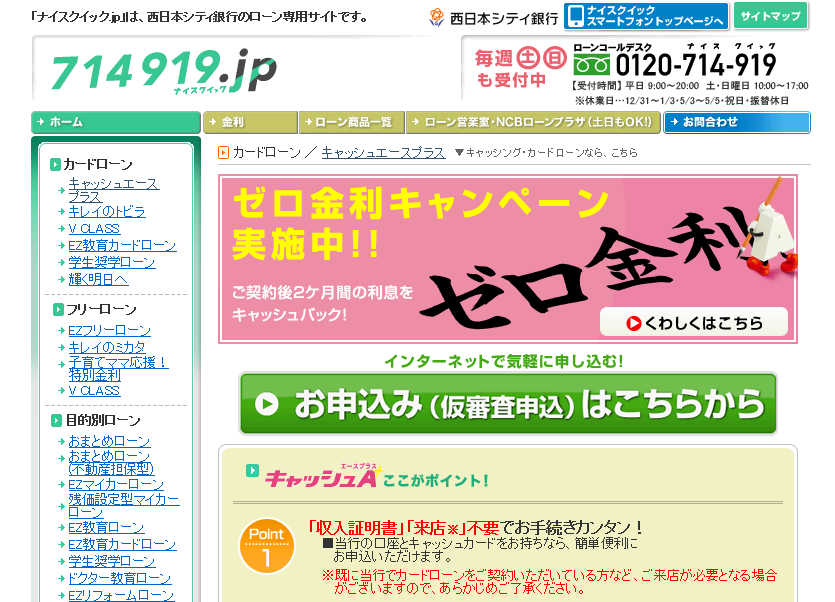Click the 「収入証明書」「来店※」不要 heading text
Image resolution: width=835 pixels, height=602 pixels.
(x=404, y=528)
